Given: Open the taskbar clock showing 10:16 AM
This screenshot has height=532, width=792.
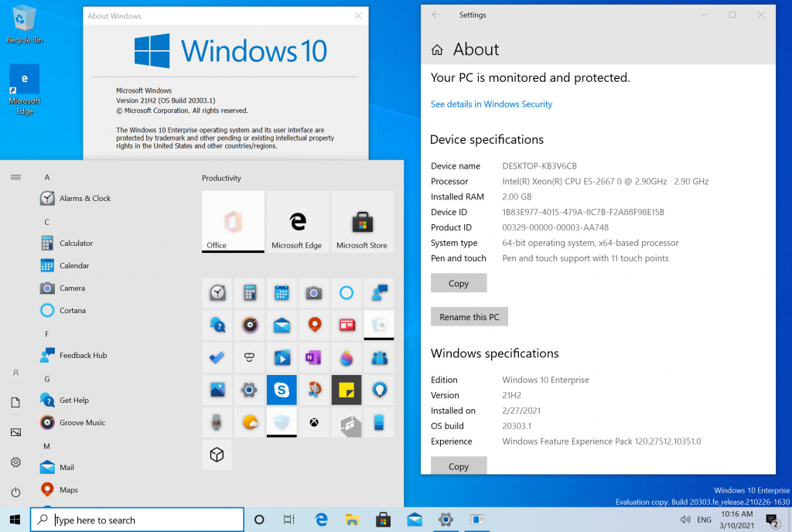Looking at the screenshot, I should [x=737, y=520].
